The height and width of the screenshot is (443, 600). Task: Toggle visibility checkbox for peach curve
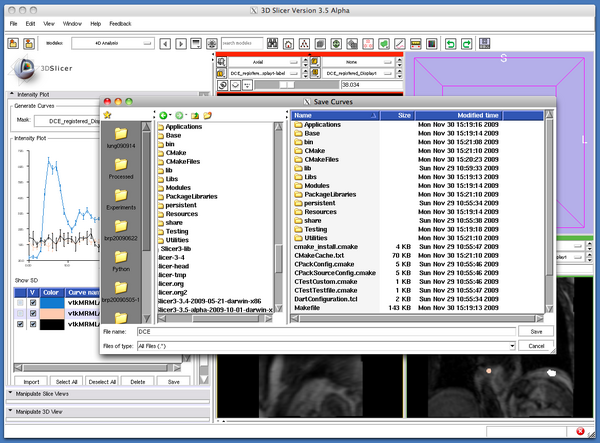(33, 313)
